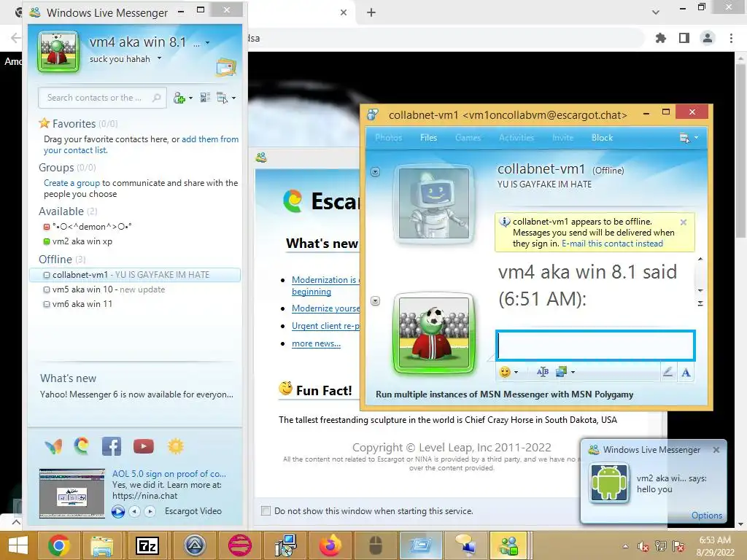Screen dimensions: 747x560
Task: Select contact vm5 aka win 10
Action: (x=104, y=289)
